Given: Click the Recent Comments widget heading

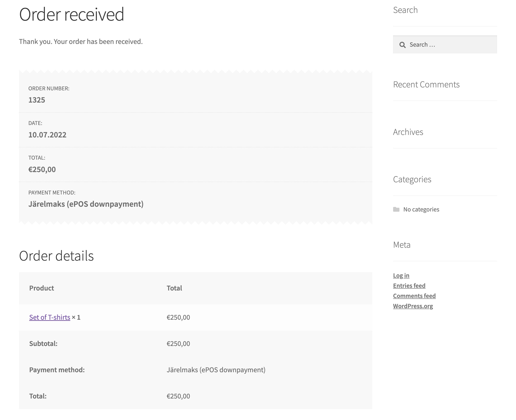Looking at the screenshot, I should (426, 84).
